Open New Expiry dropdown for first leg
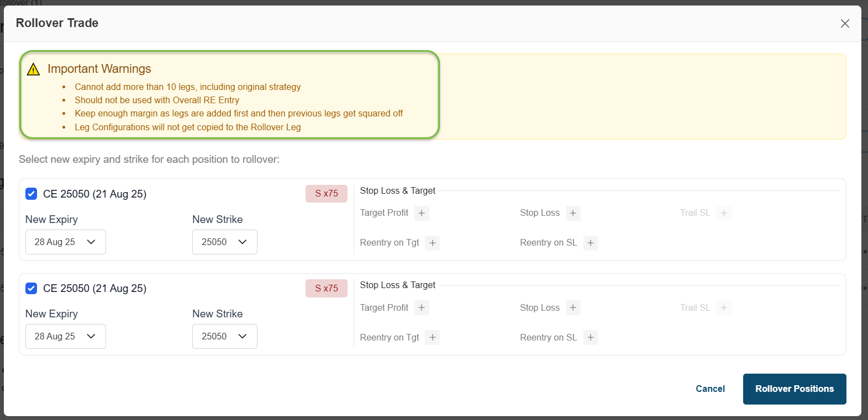 coord(66,242)
